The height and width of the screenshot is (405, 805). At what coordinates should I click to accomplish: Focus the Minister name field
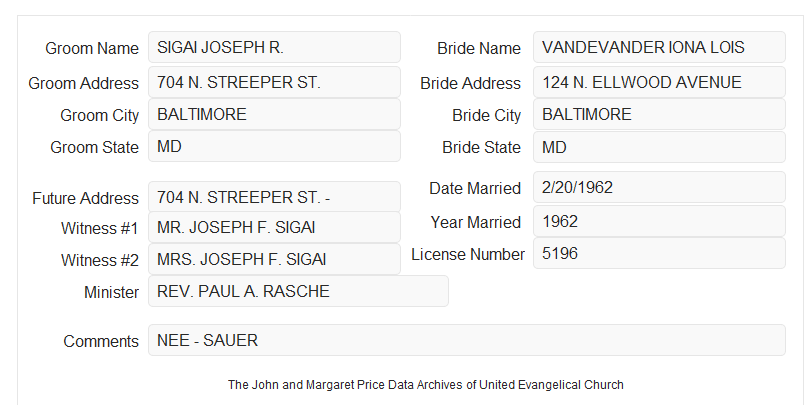[298, 291]
